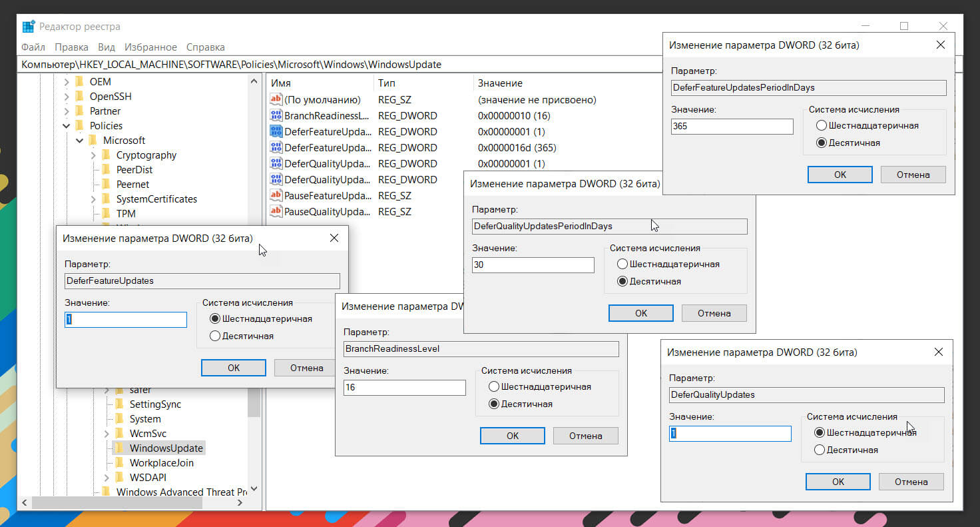This screenshot has width=980, height=527.
Task: Expand the WSDAPI tree node
Action: click(107, 478)
